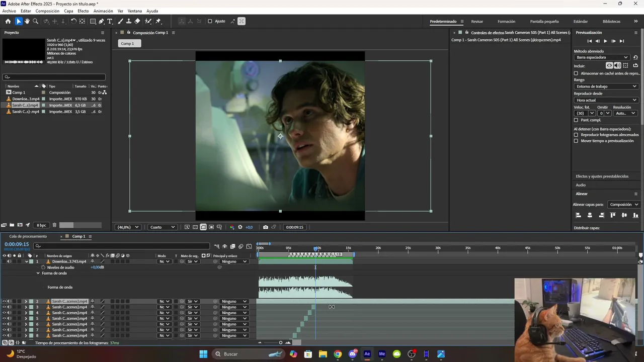Screen dimensions: 644x362
Task: Open the 'Hora actual' play-from dropdown
Action: [x=606, y=100]
